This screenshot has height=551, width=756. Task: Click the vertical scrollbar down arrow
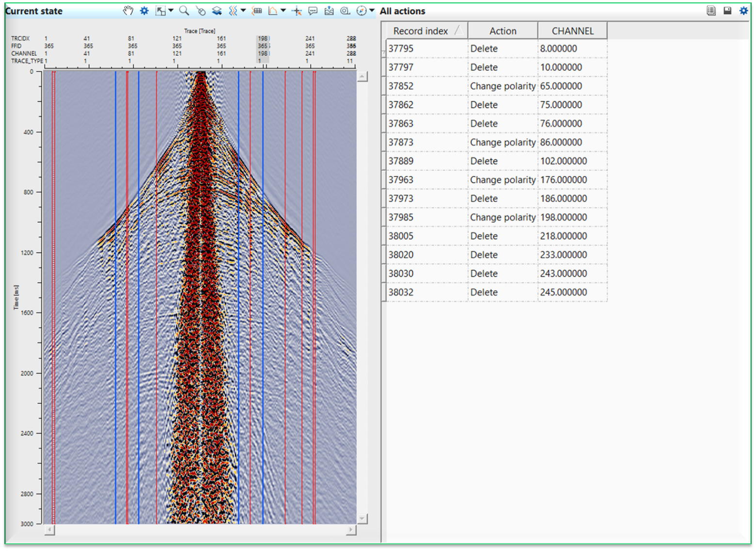click(x=362, y=518)
